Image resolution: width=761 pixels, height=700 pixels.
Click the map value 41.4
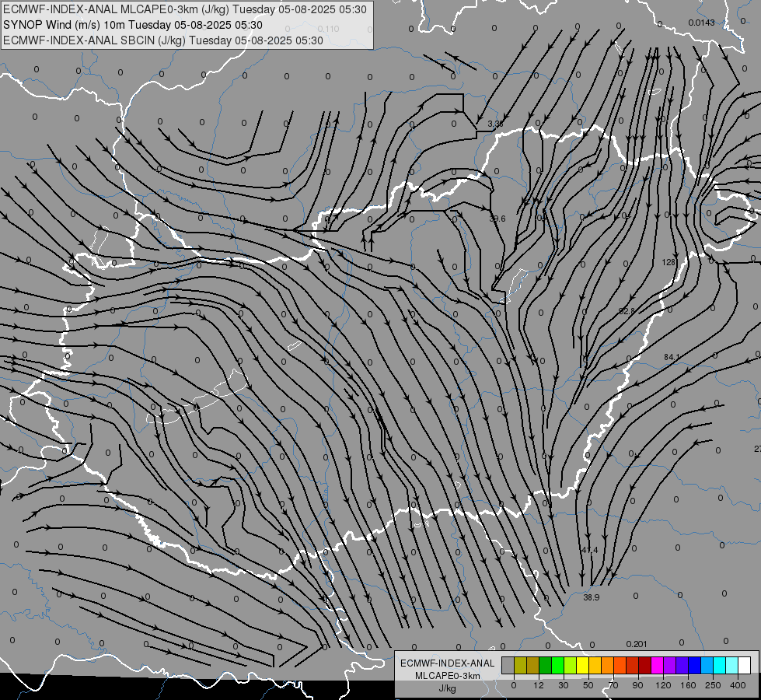590,550
